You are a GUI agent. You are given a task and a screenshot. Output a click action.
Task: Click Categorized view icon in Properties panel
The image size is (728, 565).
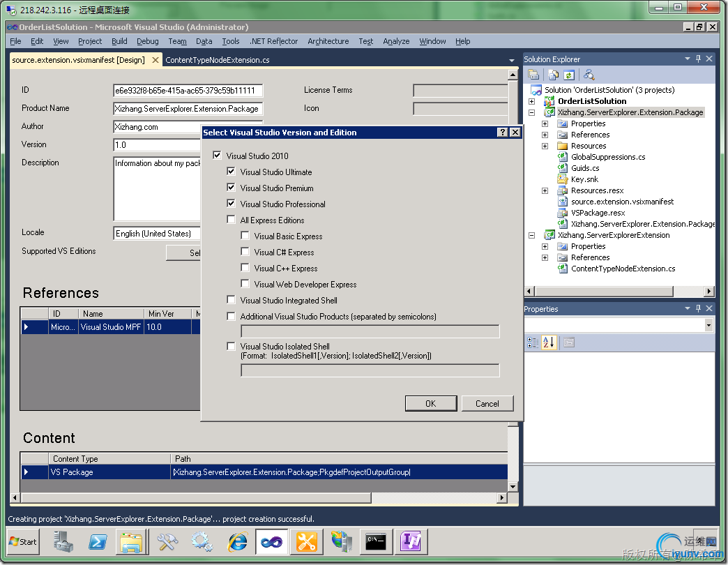(532, 342)
